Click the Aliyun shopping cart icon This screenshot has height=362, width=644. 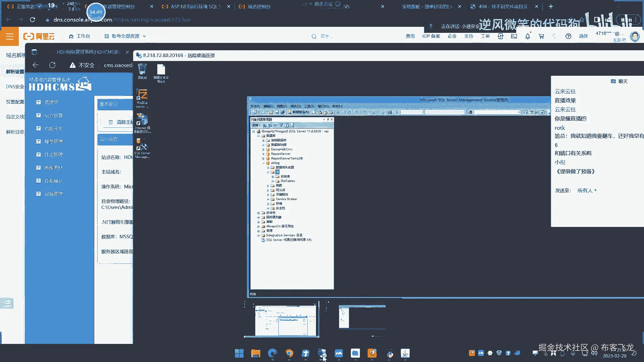(x=541, y=36)
